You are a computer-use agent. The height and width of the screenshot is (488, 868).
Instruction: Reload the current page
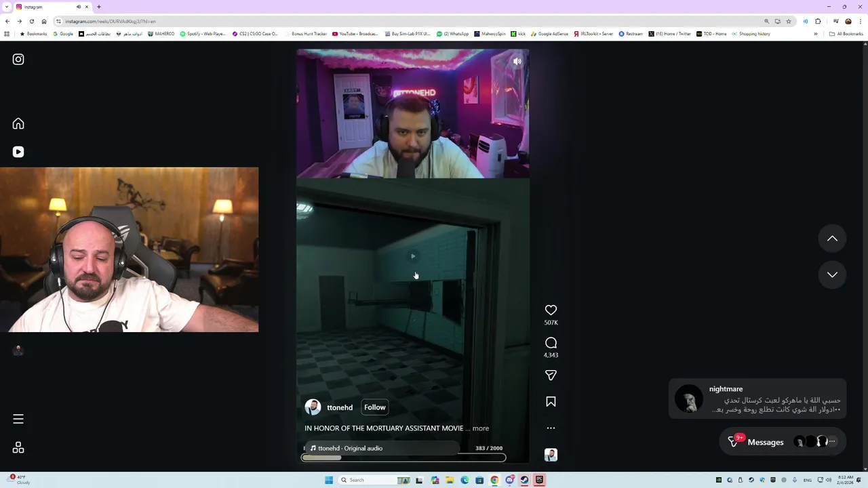pyautogui.click(x=32, y=21)
